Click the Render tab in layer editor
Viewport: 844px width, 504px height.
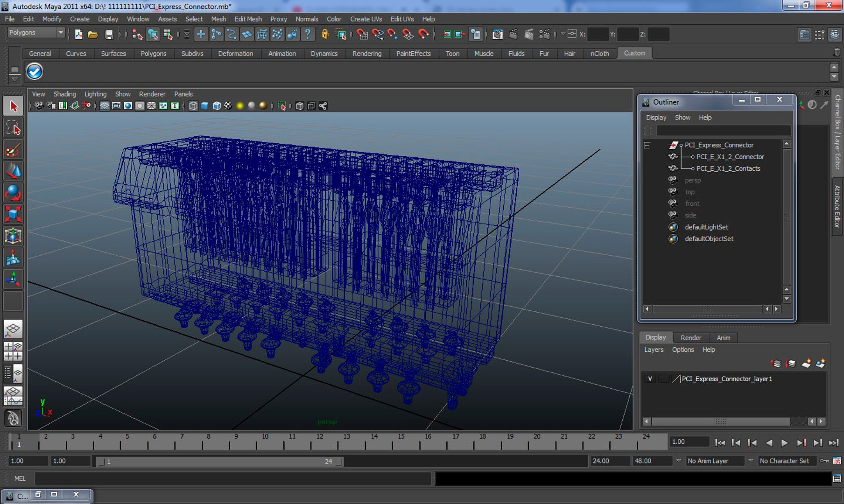690,337
